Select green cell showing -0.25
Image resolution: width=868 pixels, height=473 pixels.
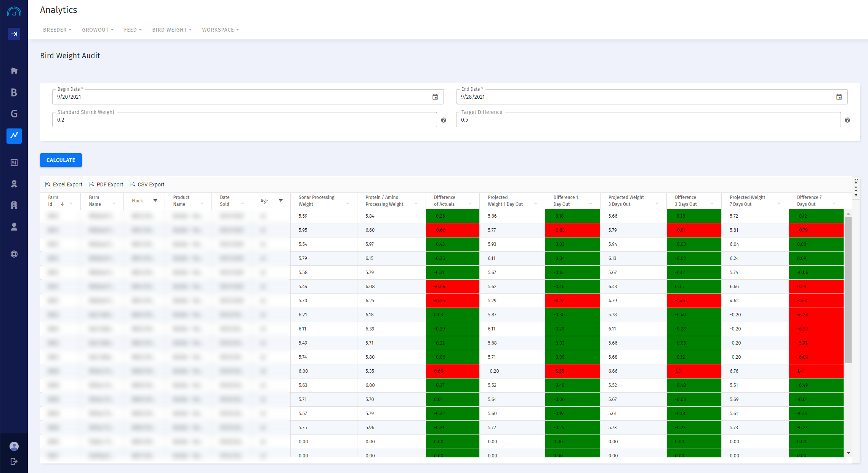click(453, 216)
